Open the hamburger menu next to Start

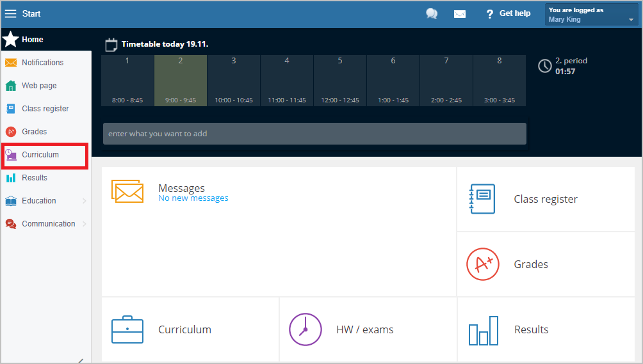click(x=10, y=13)
